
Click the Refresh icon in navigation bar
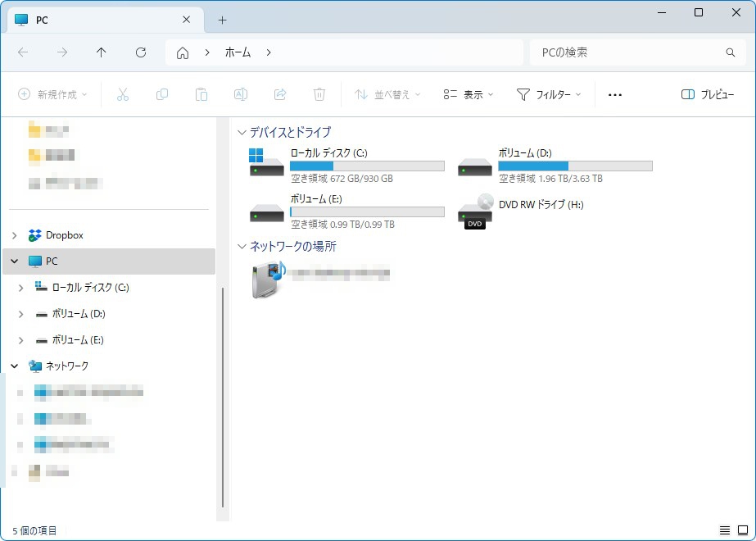point(141,52)
